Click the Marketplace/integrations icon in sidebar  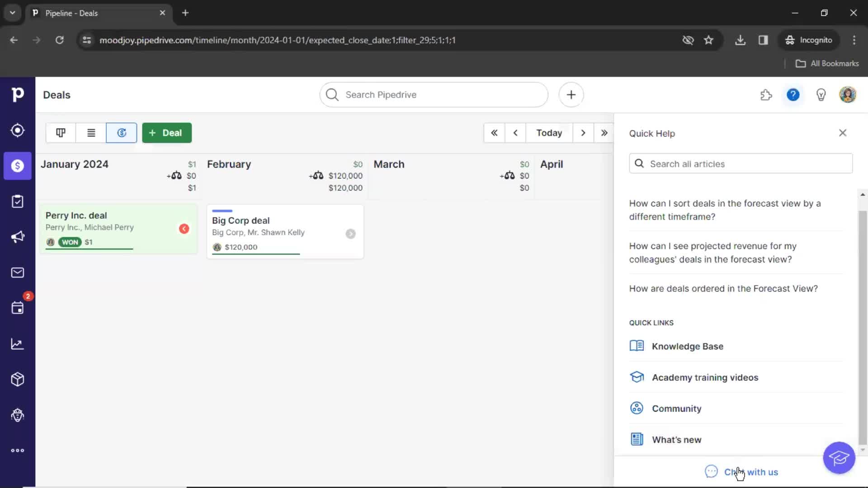[17, 380]
